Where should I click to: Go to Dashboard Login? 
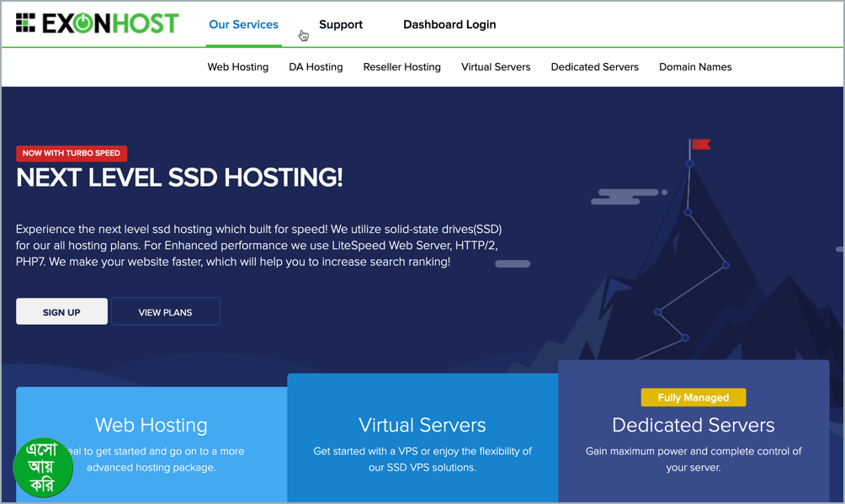click(449, 24)
